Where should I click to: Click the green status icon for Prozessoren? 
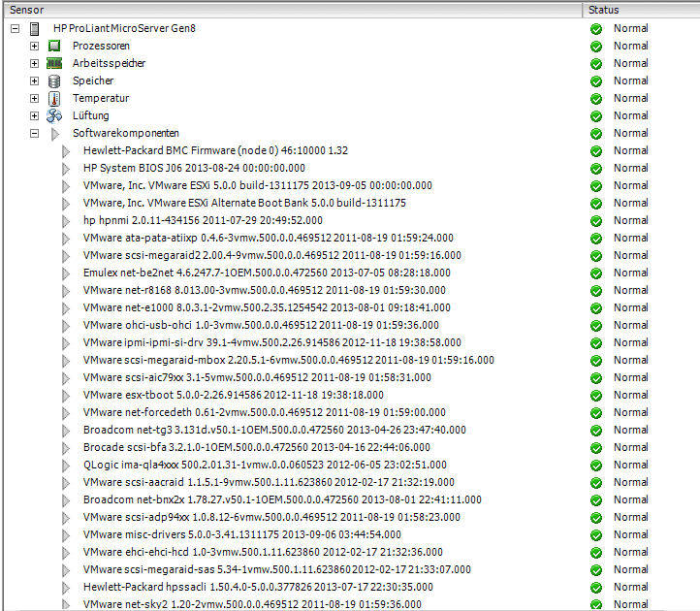(596, 47)
